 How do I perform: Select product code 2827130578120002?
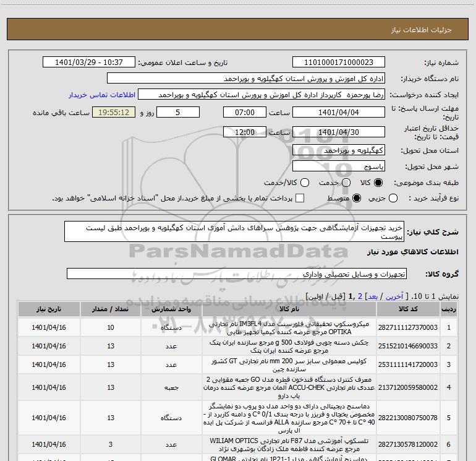tap(408, 444)
